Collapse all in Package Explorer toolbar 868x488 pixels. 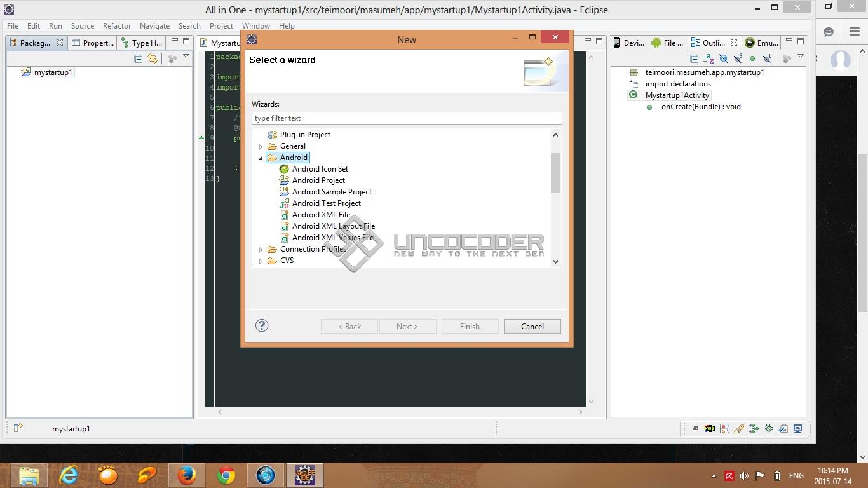(x=139, y=58)
